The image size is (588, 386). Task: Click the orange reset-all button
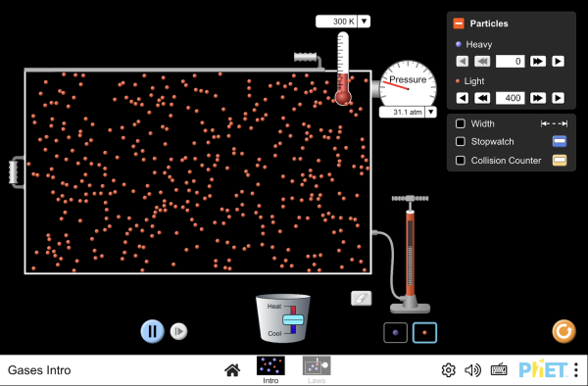click(563, 331)
